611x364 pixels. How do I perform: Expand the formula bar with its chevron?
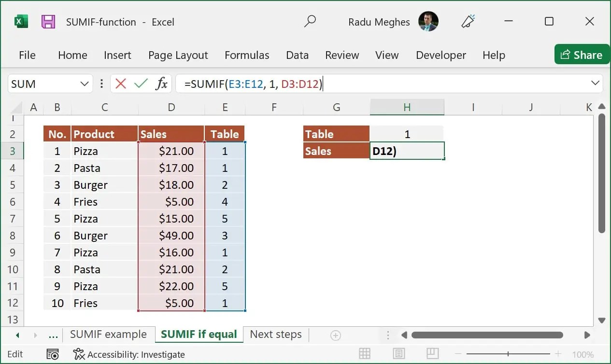point(596,83)
